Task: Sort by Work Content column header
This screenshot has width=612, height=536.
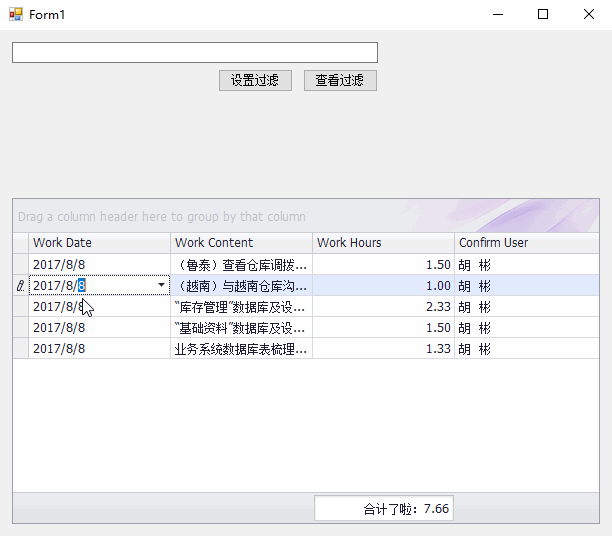Action: (x=241, y=243)
